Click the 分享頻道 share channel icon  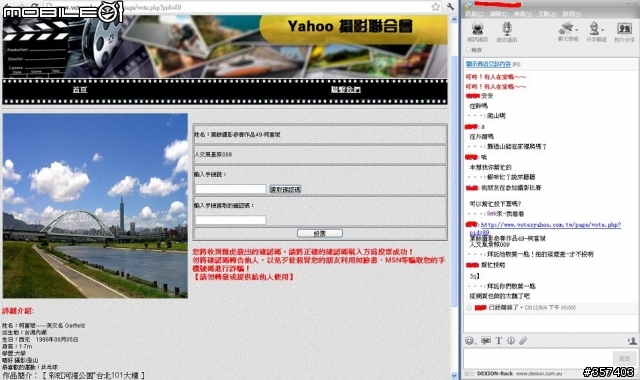(x=594, y=29)
